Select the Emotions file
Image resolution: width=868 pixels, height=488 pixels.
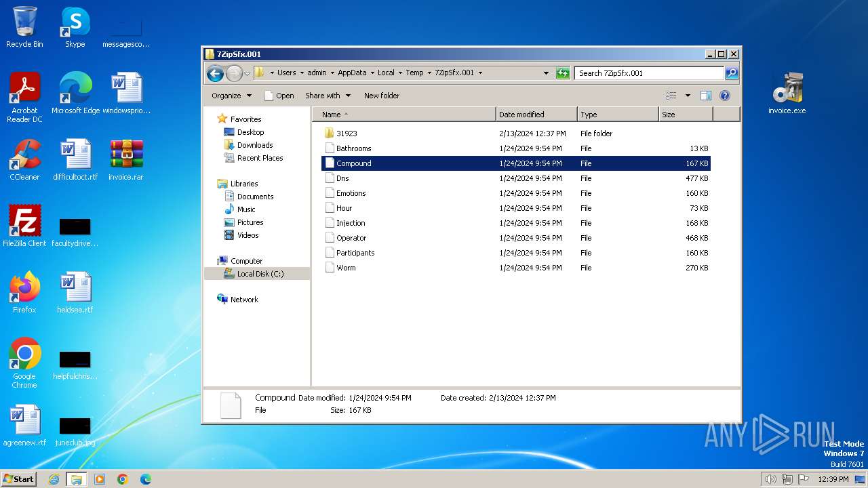[515, 193]
